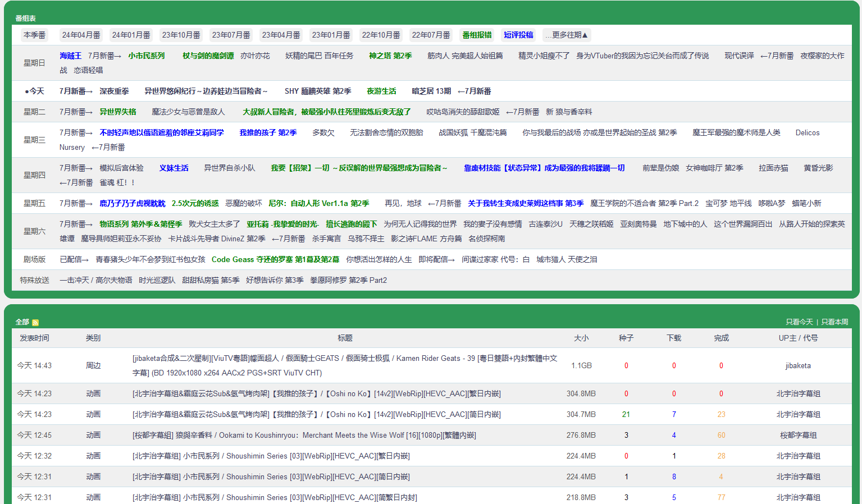The image size is (862, 504).
Task: Click the RSS feed icon next to 全部
Action: click(36, 322)
